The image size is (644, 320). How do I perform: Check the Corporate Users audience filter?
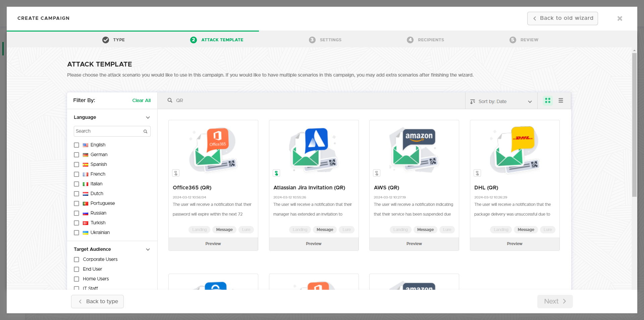(76, 260)
